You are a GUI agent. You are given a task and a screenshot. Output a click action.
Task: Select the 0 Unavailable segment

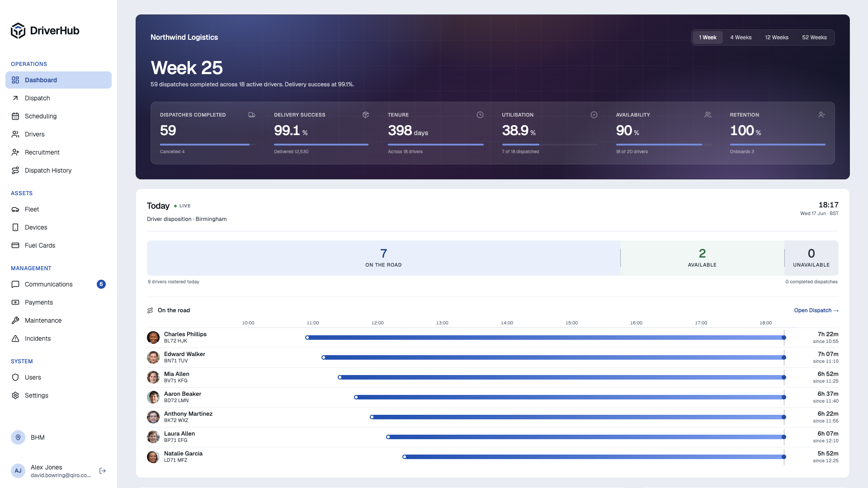pyautogui.click(x=811, y=258)
